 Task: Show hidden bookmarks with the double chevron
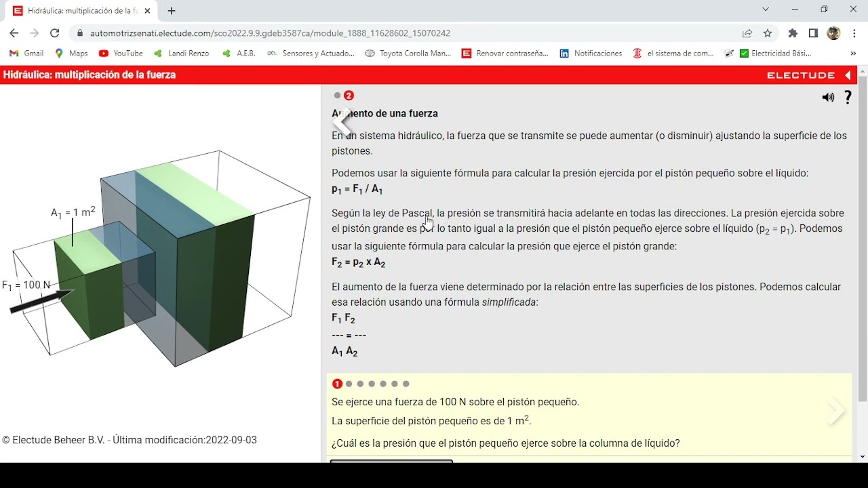[x=853, y=54]
